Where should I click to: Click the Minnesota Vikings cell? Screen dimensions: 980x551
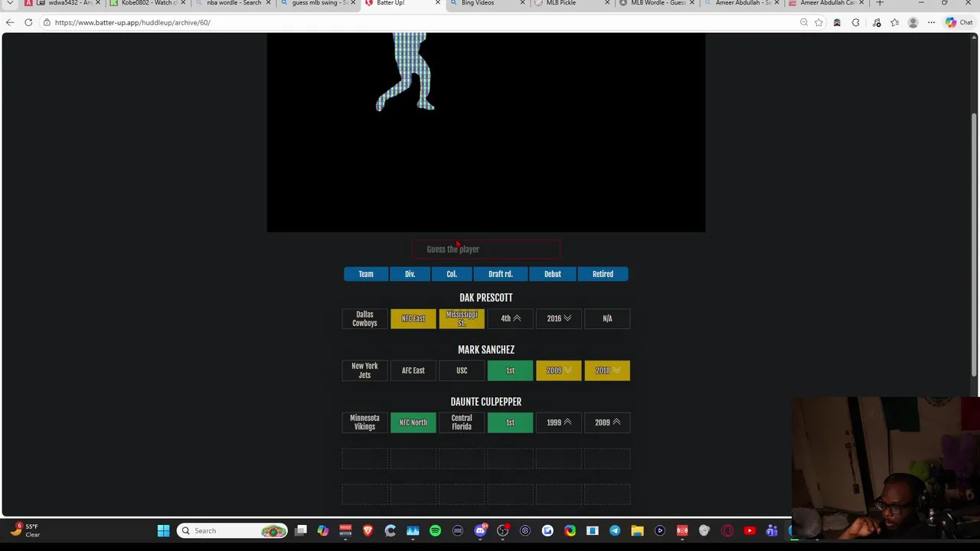click(364, 422)
